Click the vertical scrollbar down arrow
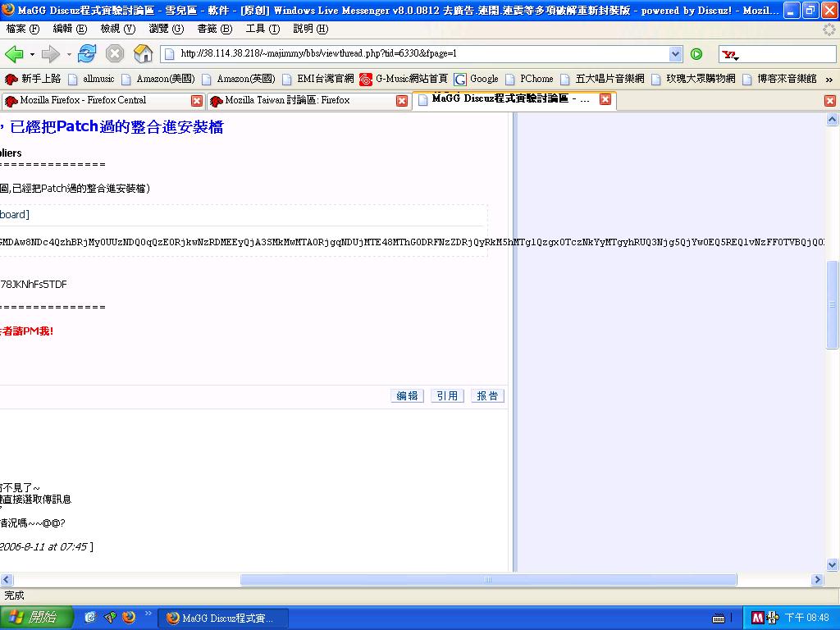 pos(832,564)
